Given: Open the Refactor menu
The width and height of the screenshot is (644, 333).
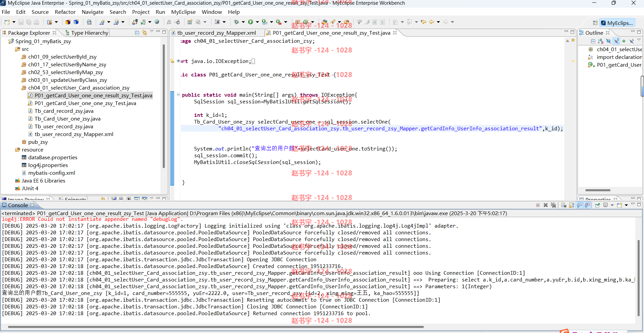Looking at the screenshot, I should (x=65, y=12).
